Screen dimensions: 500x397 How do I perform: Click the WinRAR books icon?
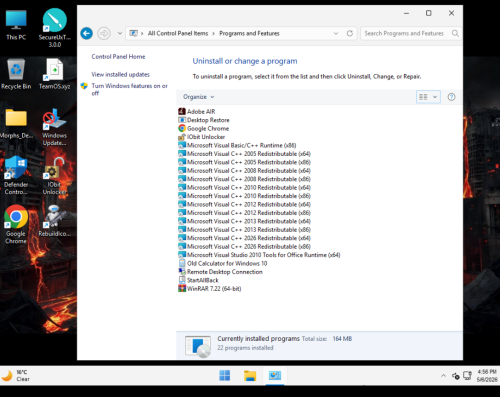coord(182,289)
